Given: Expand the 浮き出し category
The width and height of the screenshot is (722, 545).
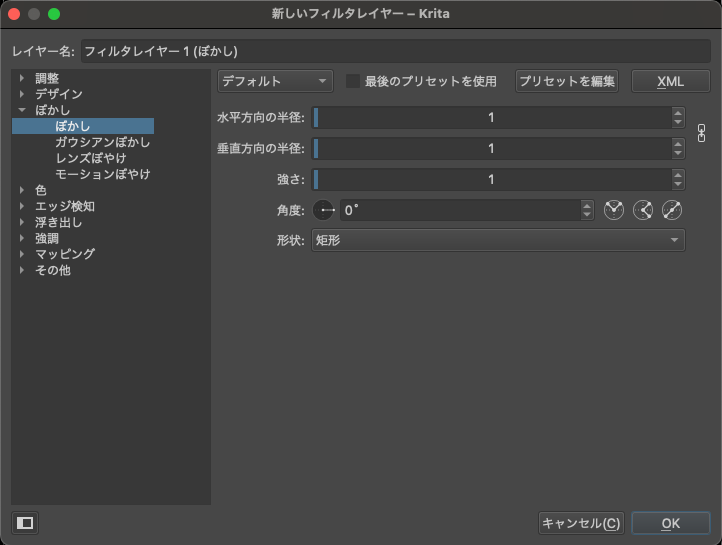Looking at the screenshot, I should coord(22,222).
